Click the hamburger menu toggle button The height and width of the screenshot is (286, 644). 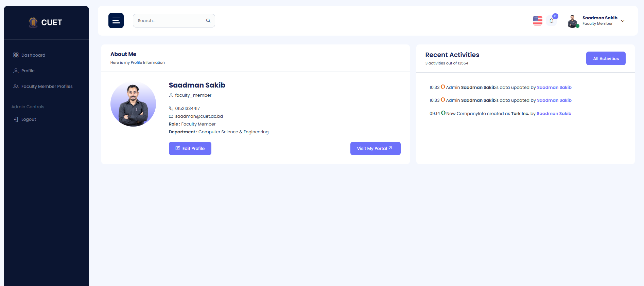[116, 21]
